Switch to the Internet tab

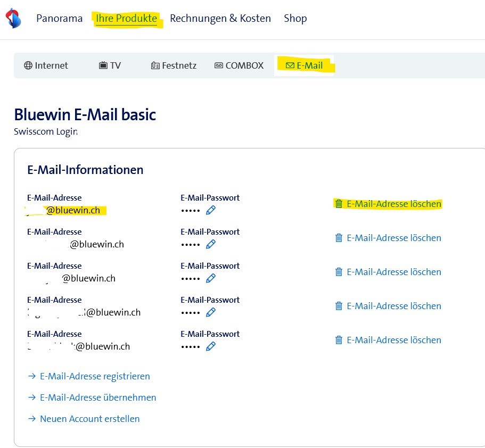click(46, 65)
